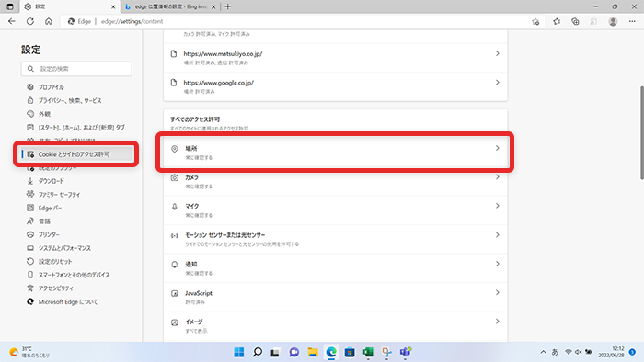Open the Collections icon in toolbar

575,22
